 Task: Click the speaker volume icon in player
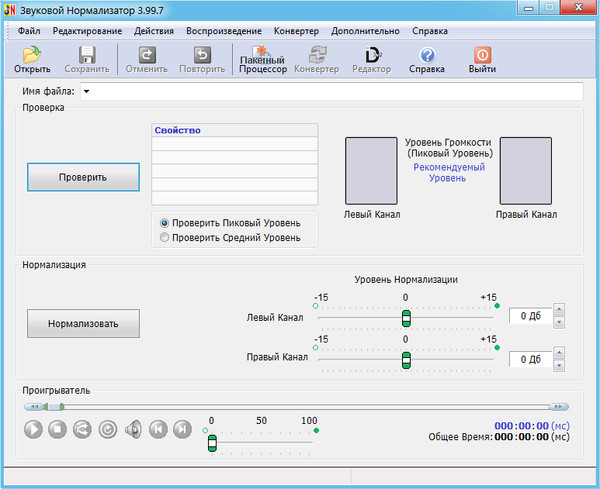click(133, 430)
